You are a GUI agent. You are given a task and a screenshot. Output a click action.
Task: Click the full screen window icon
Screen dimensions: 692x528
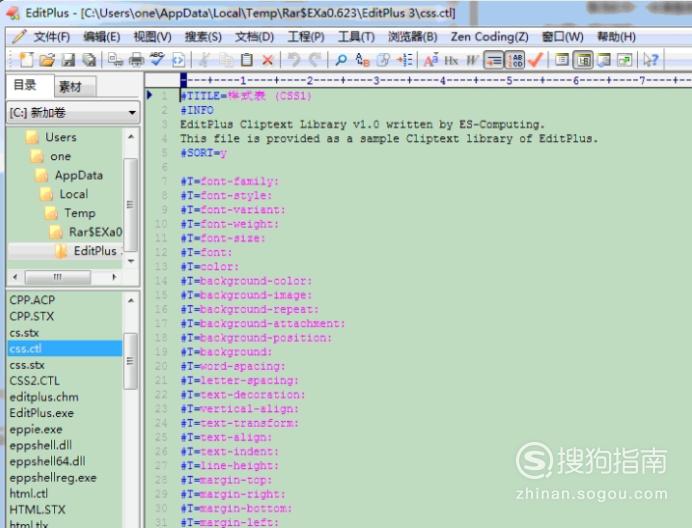pos(624,60)
